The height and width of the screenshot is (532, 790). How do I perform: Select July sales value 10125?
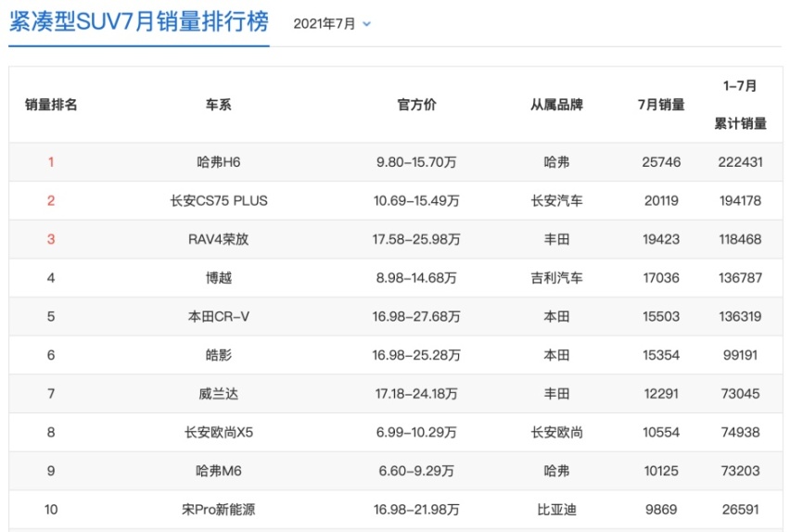click(x=661, y=471)
